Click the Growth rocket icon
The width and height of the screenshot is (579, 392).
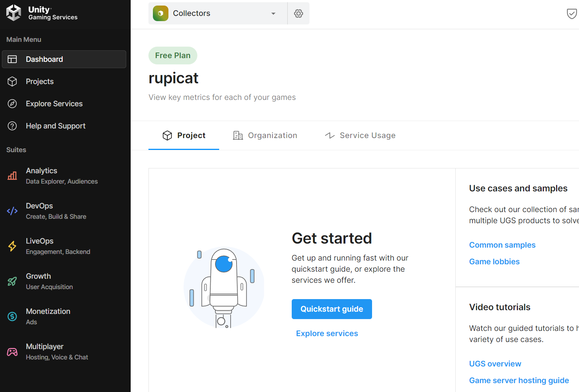coord(12,281)
